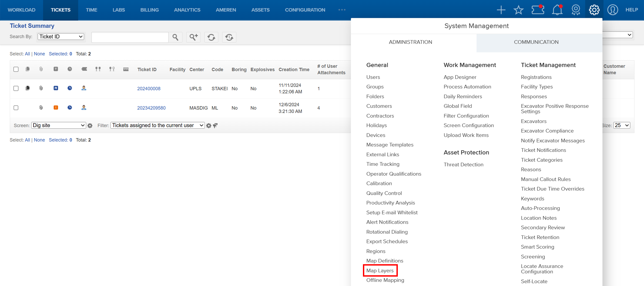Toggle the select-all header checkbox
Viewport: 644px width, 286px height.
point(16,69)
